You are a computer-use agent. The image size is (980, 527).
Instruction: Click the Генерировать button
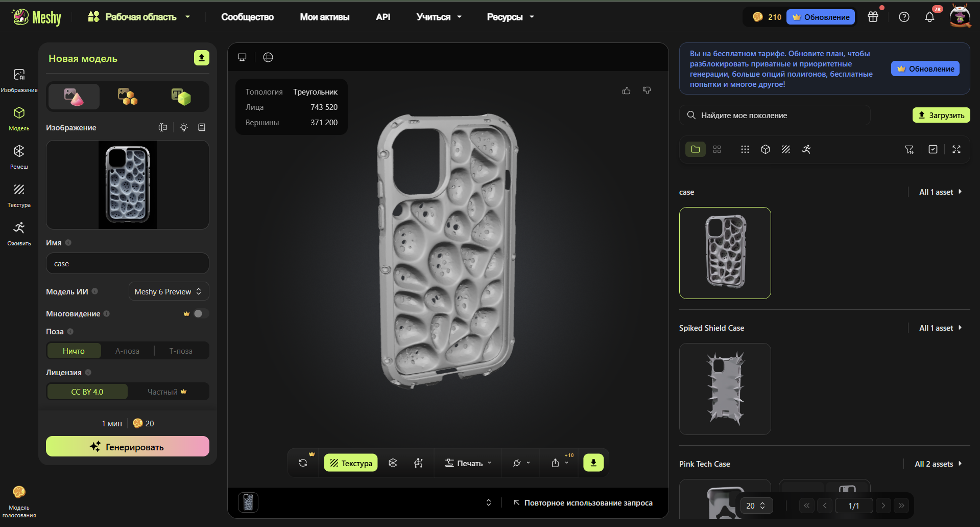click(x=128, y=446)
